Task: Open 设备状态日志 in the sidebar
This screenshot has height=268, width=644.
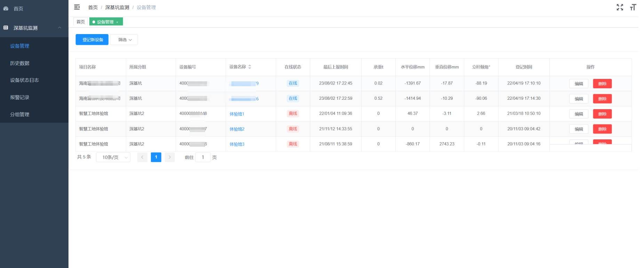Action: [x=24, y=80]
